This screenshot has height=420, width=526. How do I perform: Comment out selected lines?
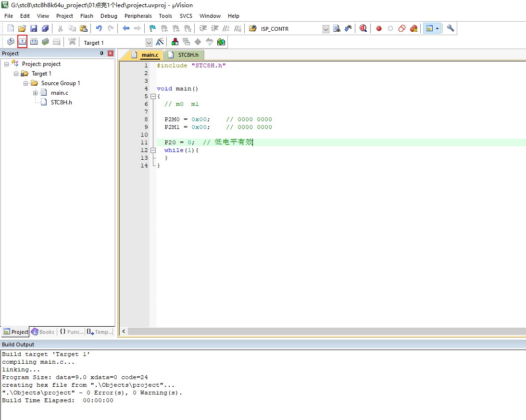pyautogui.click(x=226, y=28)
